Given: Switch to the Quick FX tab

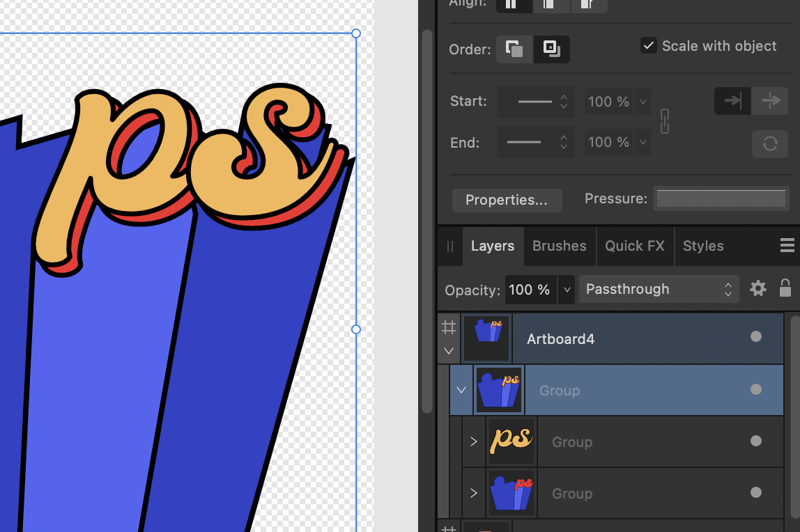Looking at the screenshot, I should [x=635, y=246].
